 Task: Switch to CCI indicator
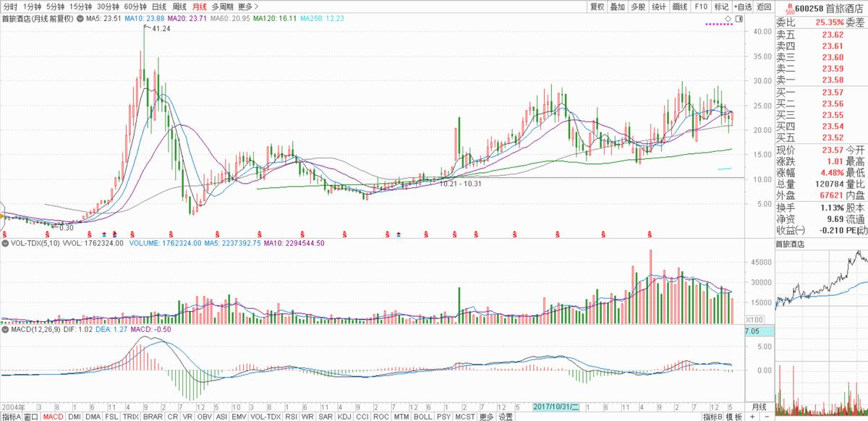362,417
